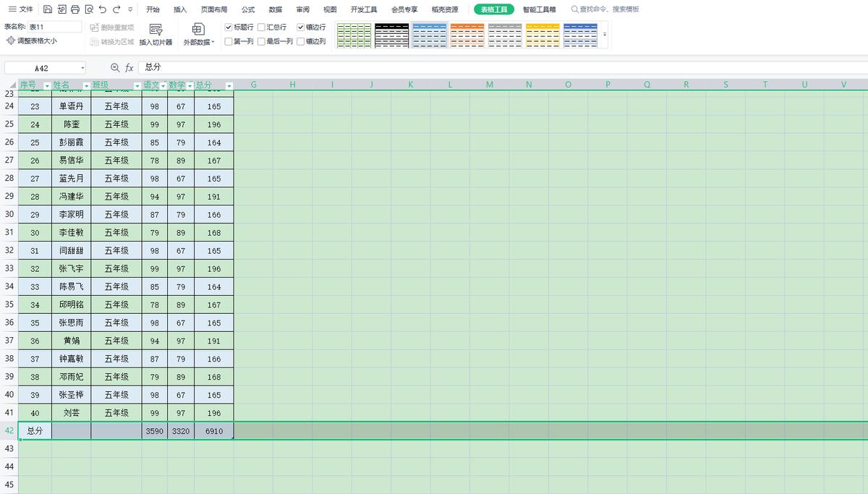Click the Save icon in quick toolbar
868x494 pixels.
point(48,9)
